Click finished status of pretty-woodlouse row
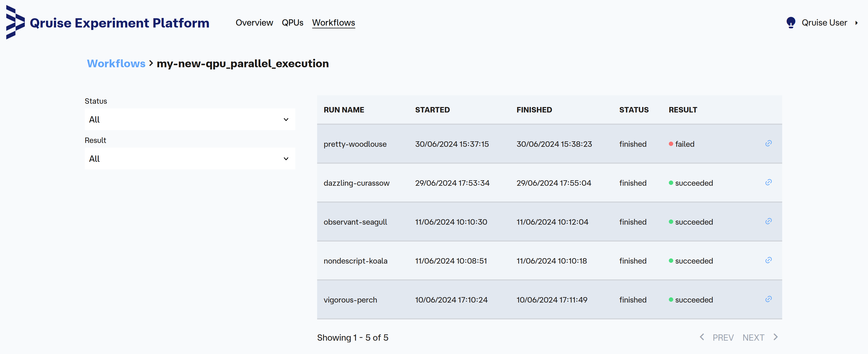The image size is (868, 354). coord(632,144)
